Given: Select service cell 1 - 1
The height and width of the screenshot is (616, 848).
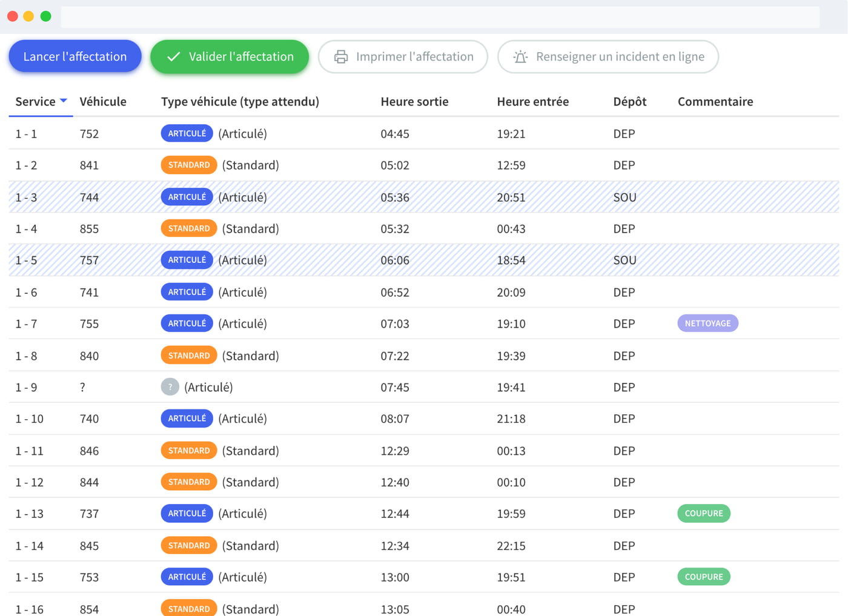Looking at the screenshot, I should point(26,134).
